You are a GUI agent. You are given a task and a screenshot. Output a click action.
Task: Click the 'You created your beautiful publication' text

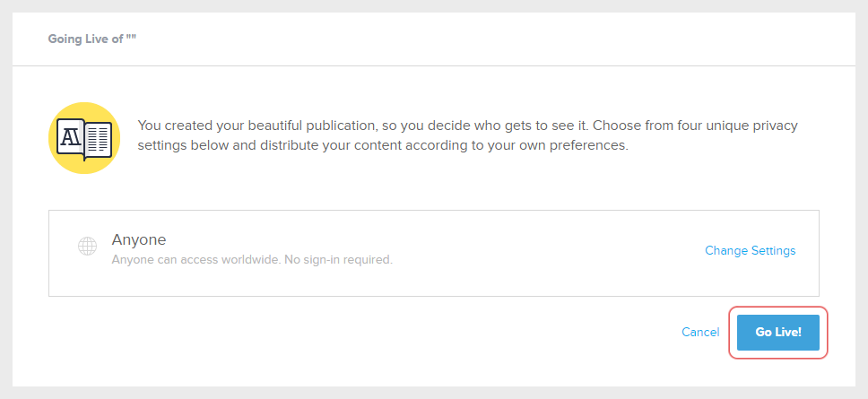coord(251,125)
